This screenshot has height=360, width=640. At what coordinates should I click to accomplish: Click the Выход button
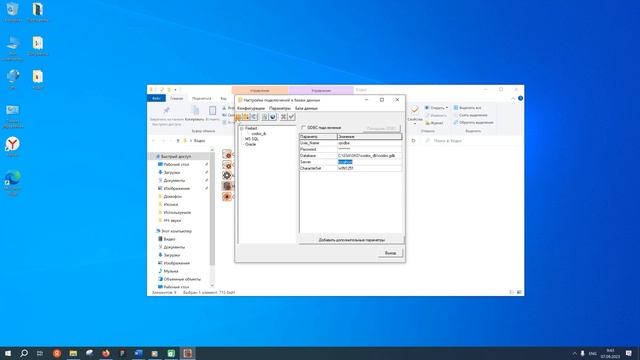pos(390,253)
